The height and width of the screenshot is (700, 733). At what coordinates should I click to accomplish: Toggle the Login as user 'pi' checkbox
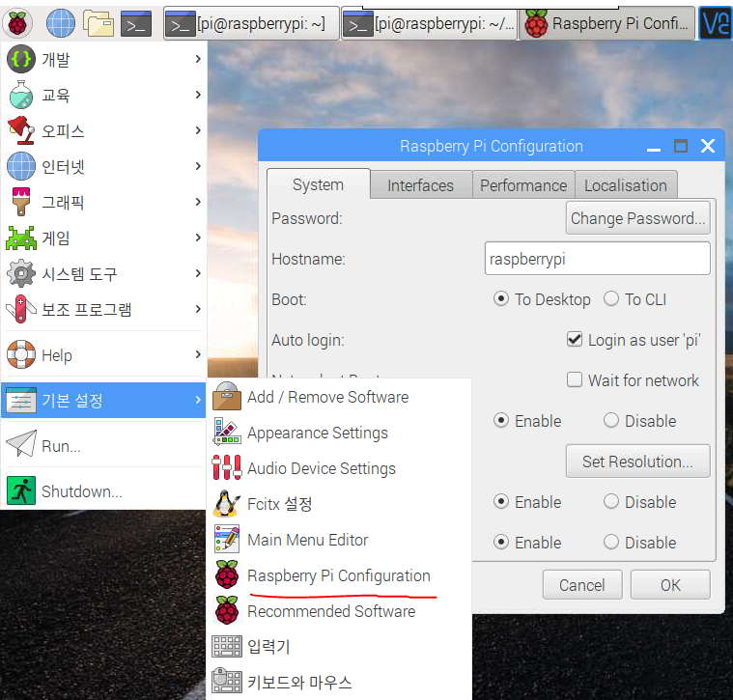[575, 339]
